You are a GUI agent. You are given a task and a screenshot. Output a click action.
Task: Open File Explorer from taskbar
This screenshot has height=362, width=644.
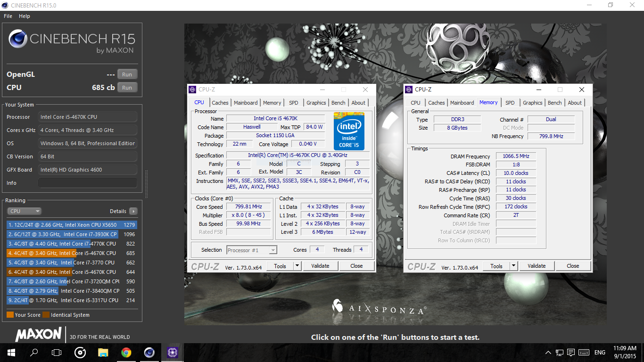click(103, 353)
